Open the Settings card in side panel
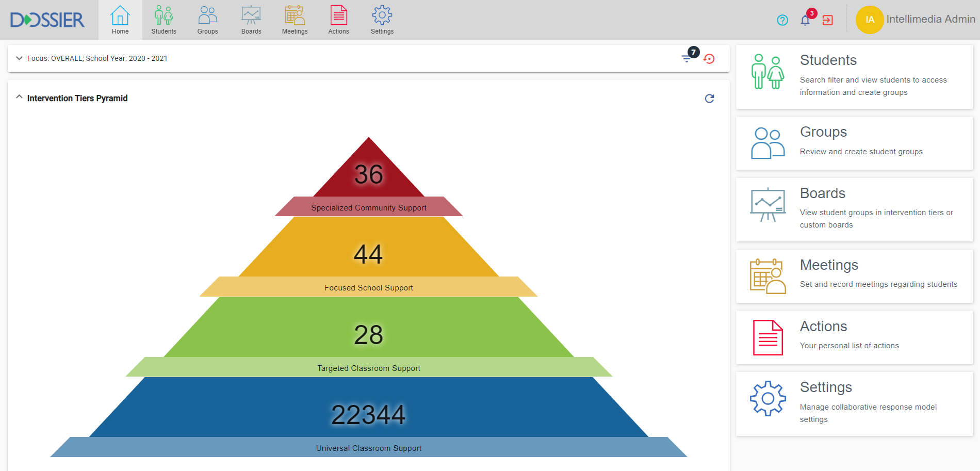This screenshot has height=471, width=980. point(854,403)
